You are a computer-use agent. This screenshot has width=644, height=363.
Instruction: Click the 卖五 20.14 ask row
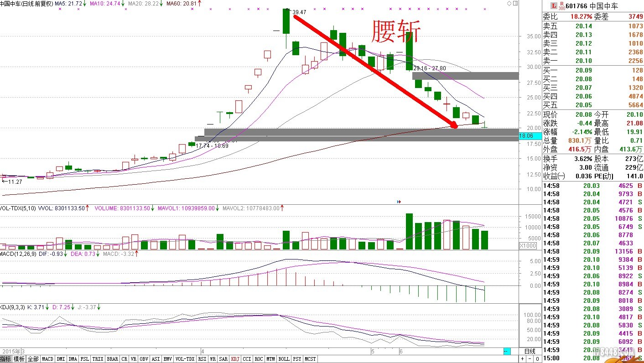tap(593, 26)
